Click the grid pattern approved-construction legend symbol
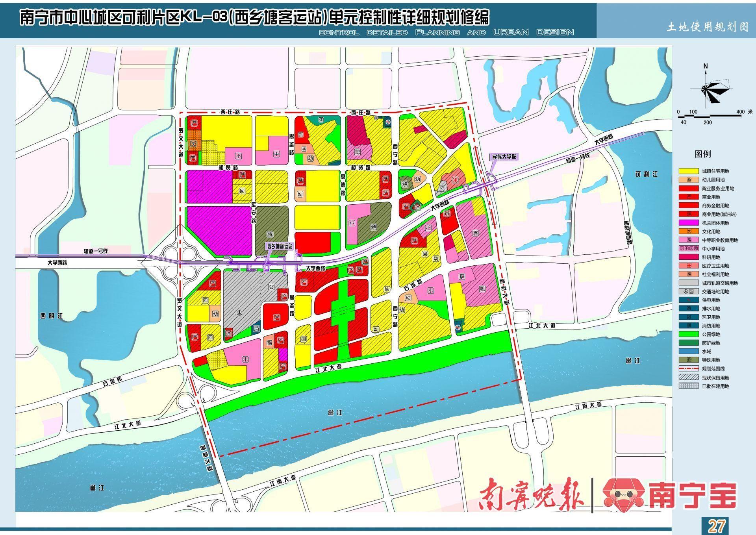This screenshot has height=535, width=756. point(689,386)
